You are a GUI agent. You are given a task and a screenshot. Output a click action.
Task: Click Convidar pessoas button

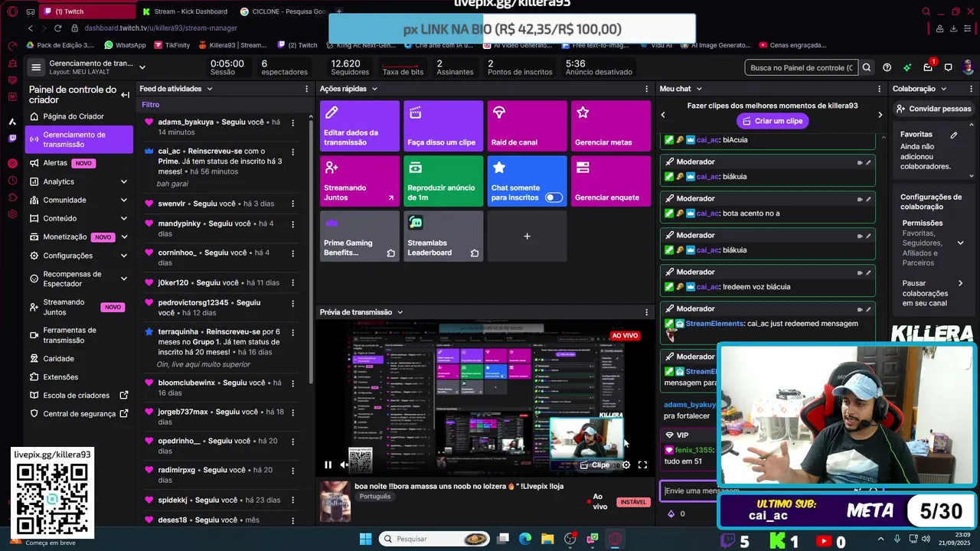click(x=933, y=109)
